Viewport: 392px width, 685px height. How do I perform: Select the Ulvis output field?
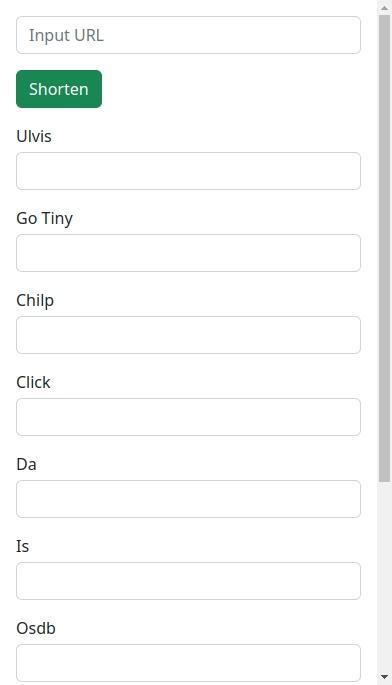188,171
